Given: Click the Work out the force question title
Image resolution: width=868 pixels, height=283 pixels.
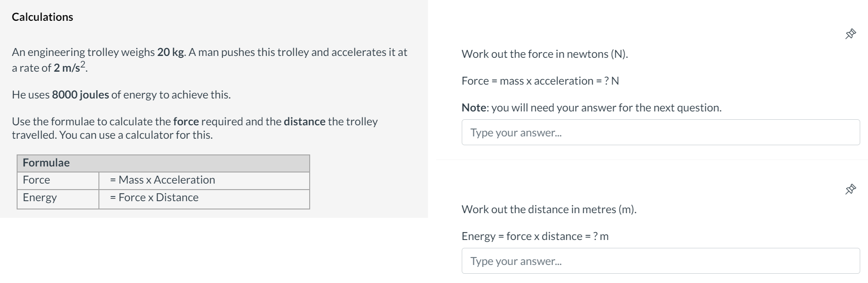Looking at the screenshot, I should click(546, 53).
